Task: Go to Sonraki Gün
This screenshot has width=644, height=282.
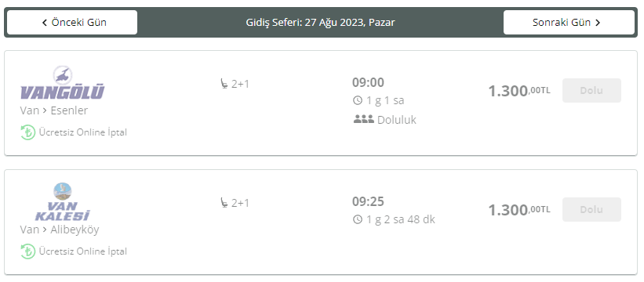Action: [569, 22]
